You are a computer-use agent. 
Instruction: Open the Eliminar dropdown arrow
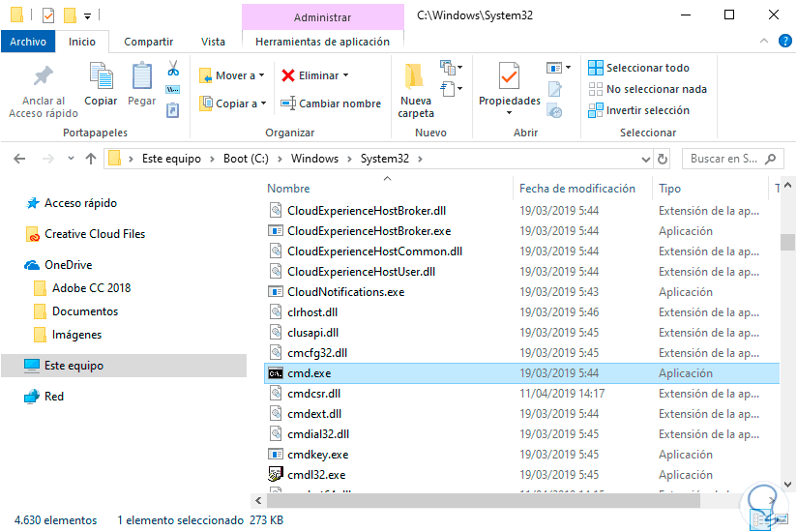point(345,75)
